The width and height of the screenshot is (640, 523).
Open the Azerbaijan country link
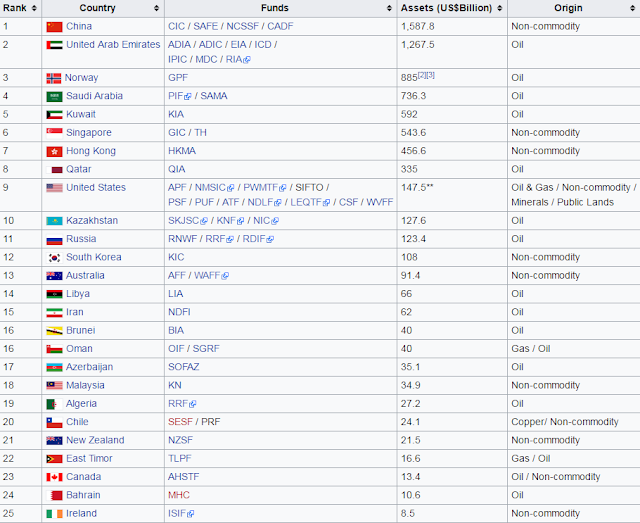(90, 367)
